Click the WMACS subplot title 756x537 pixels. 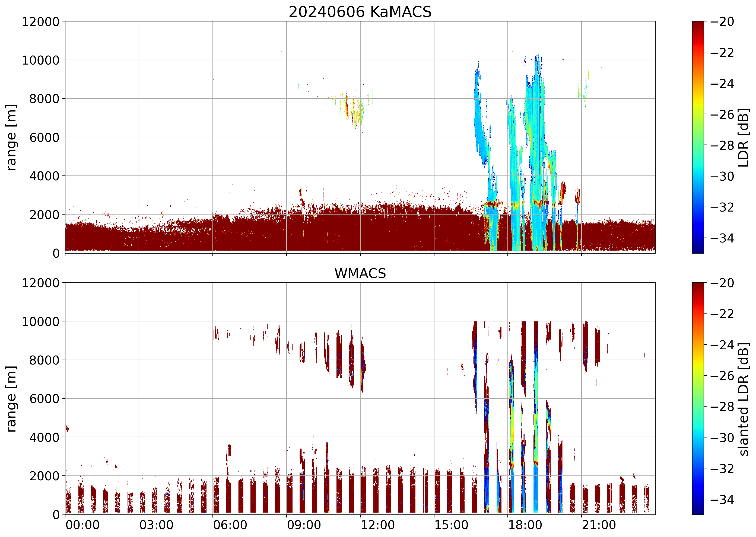(360, 273)
